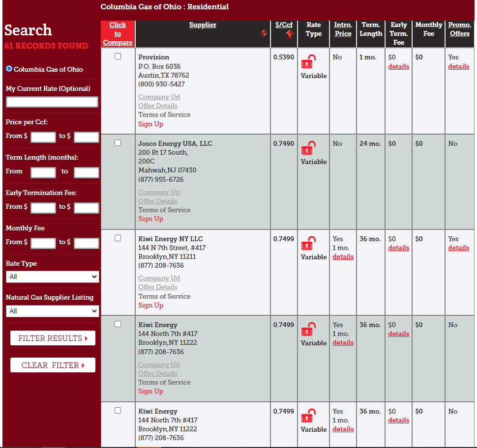Open the Rate Type dropdown
This screenshot has height=448, width=477.
53,277
